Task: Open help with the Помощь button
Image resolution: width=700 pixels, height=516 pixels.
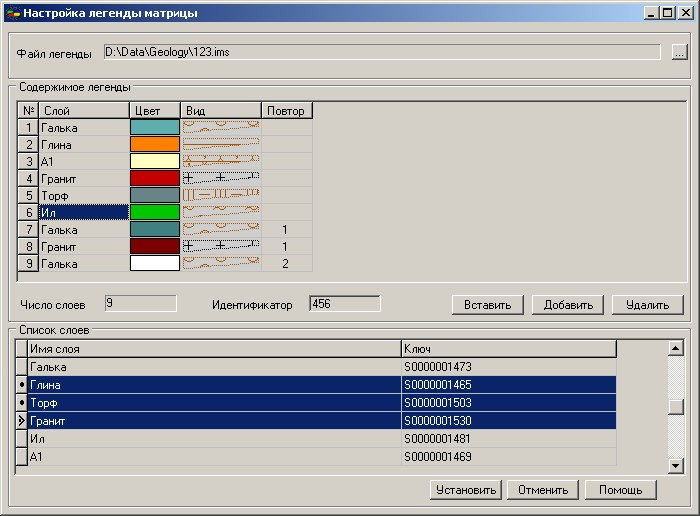Action: click(x=621, y=490)
